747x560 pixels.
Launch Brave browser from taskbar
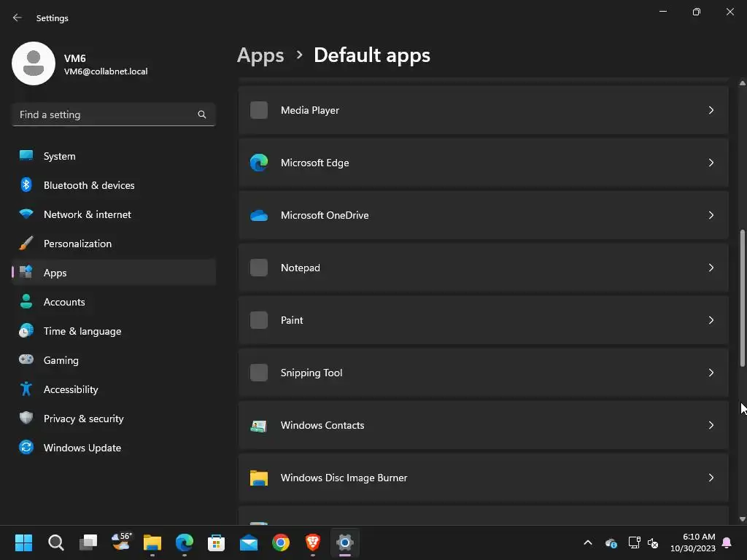[x=312, y=542]
